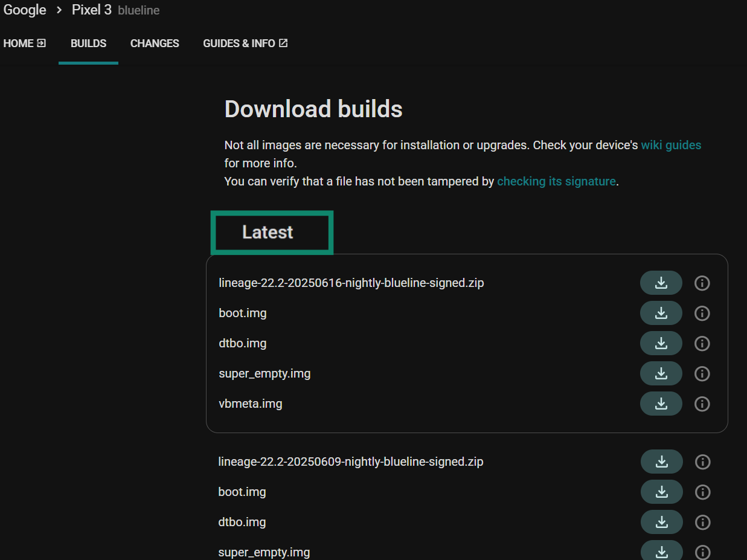The height and width of the screenshot is (560, 747).
Task: Open the HOME tab
Action: coord(18,43)
